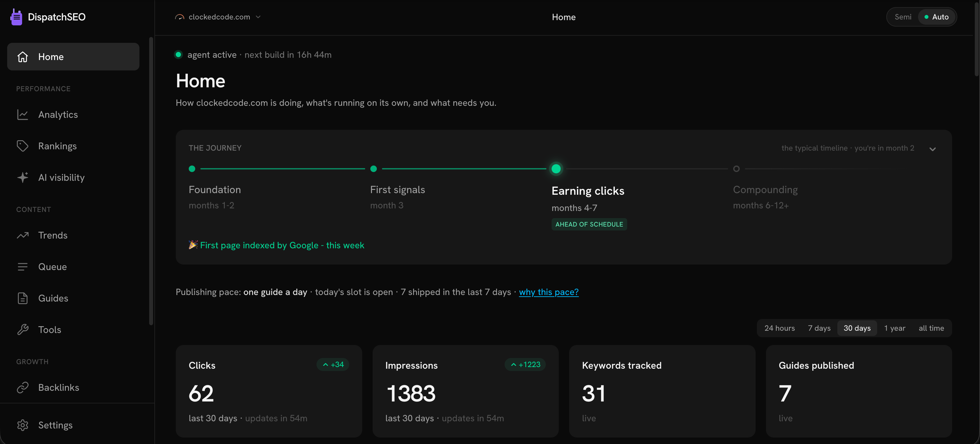Image resolution: width=980 pixels, height=444 pixels.
Task: Click the DispatchSEO logo icon
Action: click(x=16, y=17)
